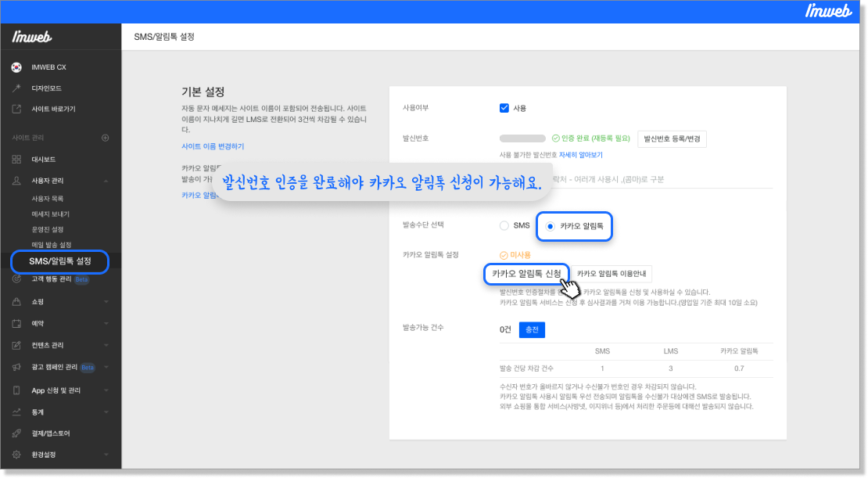The height and width of the screenshot is (478, 868).
Task: Click the 발신번호 등록/변경 button
Action: (x=672, y=139)
